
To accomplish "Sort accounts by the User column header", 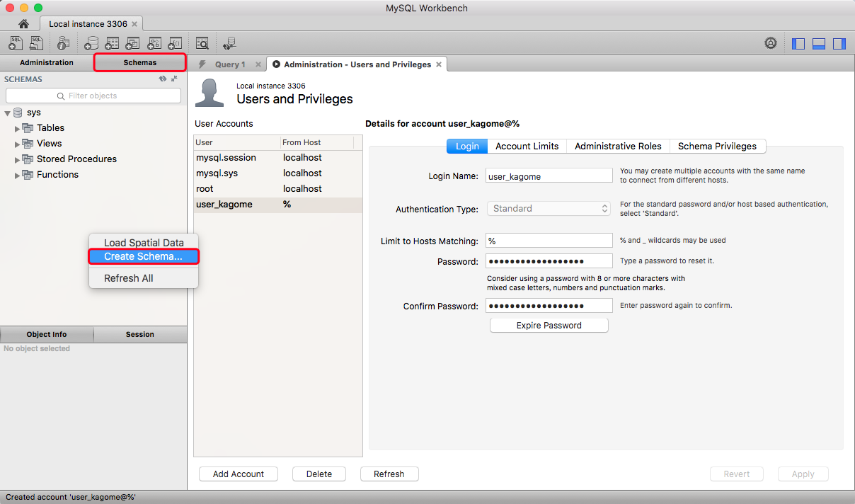I will pyautogui.click(x=237, y=142).
